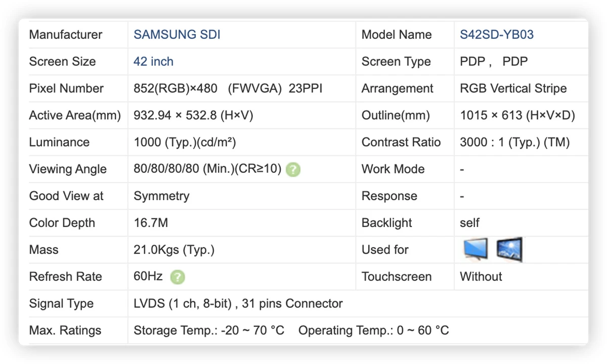The height and width of the screenshot is (364, 607).
Task: Select the pixel number value 852(RGB)×480
Action: pos(176,88)
